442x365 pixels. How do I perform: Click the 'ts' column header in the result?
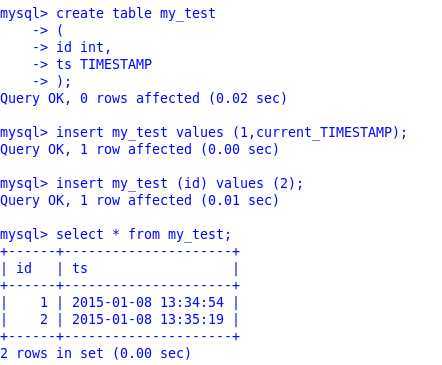pyautogui.click(x=80, y=268)
